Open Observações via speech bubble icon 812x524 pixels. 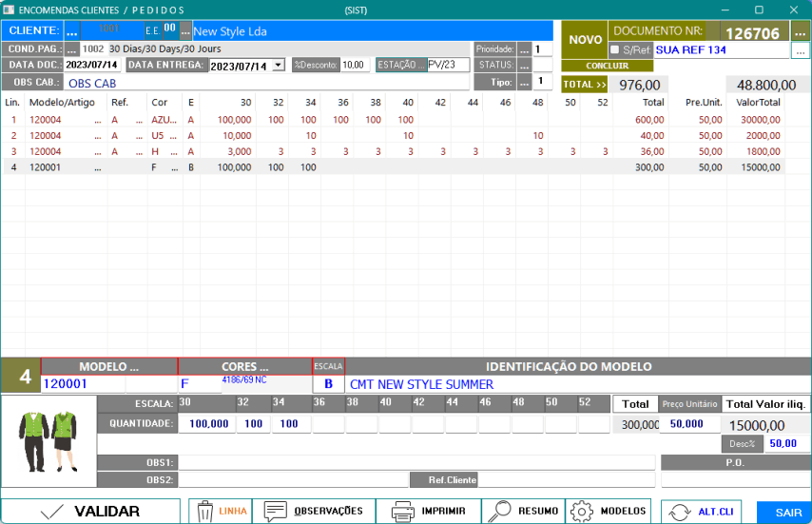276,512
